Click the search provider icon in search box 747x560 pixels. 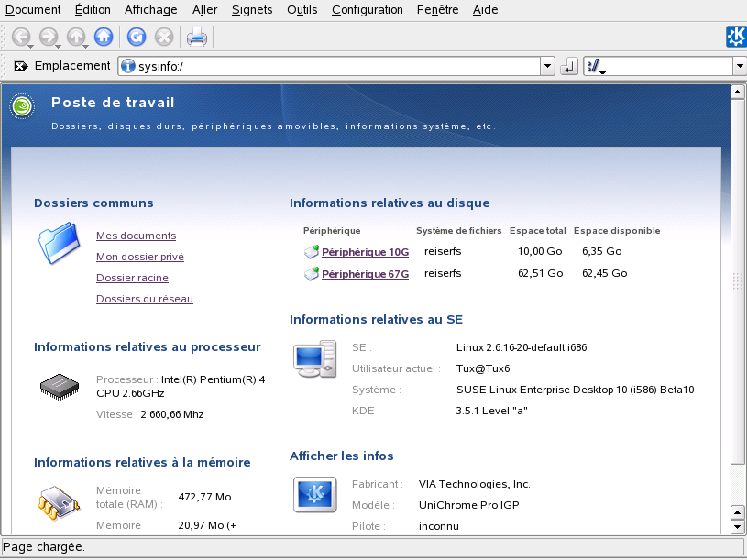(x=593, y=66)
